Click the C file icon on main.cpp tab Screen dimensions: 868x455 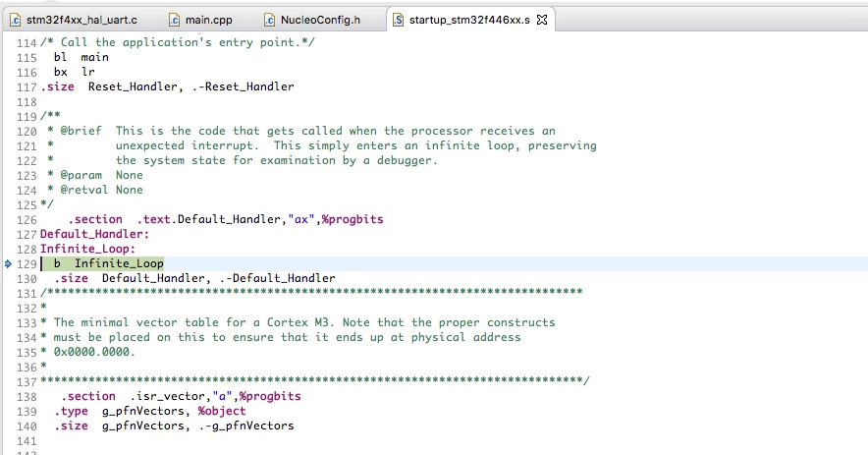[x=175, y=20]
